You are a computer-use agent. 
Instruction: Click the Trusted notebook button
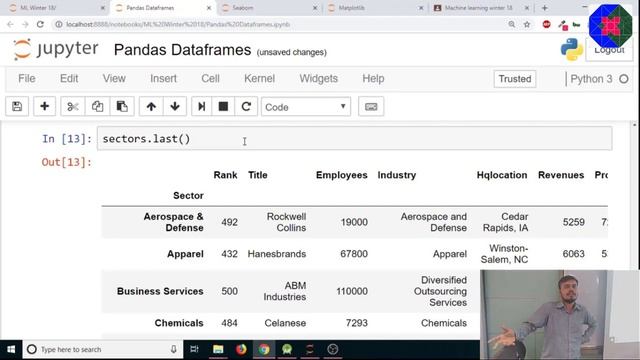[515, 79]
